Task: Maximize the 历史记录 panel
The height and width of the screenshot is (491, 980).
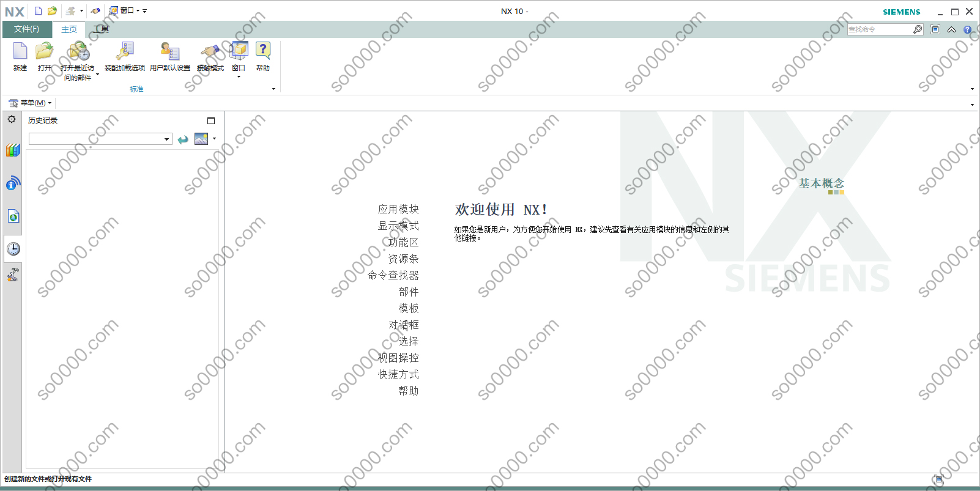Action: click(x=211, y=121)
